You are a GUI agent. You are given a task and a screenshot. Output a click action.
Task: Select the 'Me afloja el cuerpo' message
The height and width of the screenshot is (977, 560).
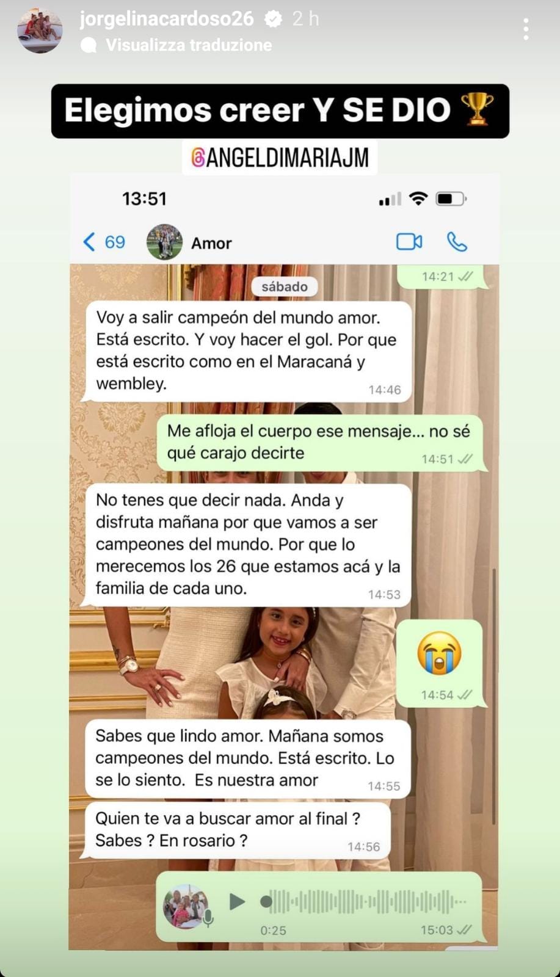319,443
